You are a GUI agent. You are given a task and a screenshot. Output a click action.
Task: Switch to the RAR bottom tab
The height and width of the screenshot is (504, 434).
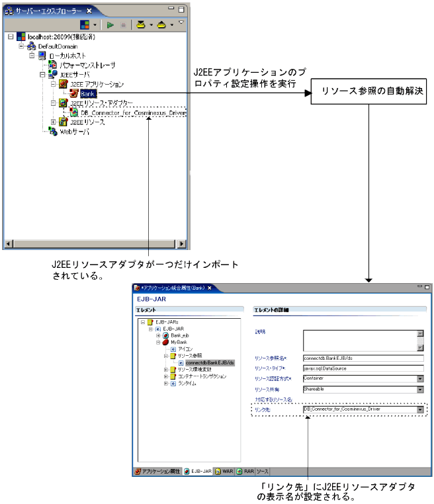tap(245, 471)
